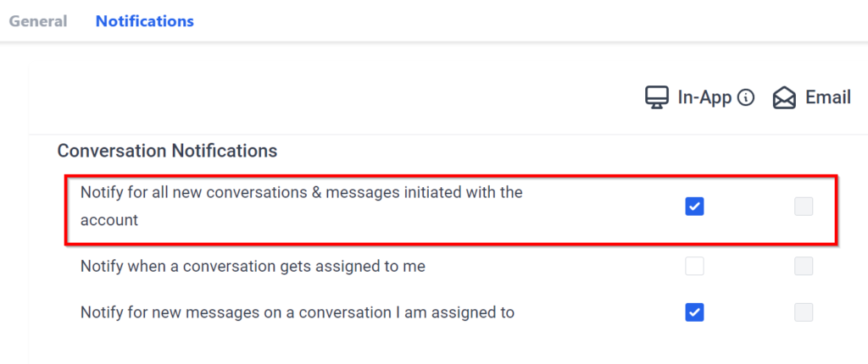Enable email alerts for all new conversations
This screenshot has width=868, height=364.
(804, 206)
